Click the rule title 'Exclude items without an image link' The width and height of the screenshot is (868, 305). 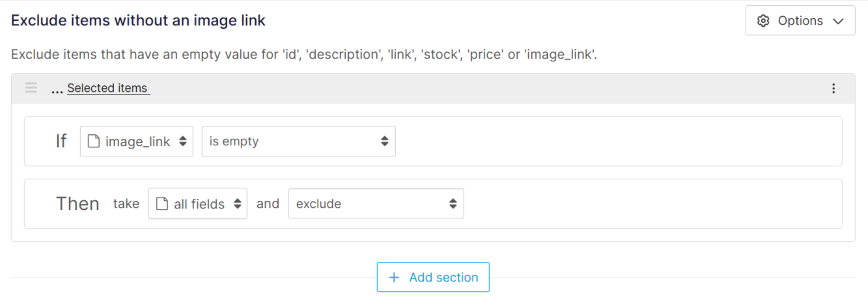[138, 20]
